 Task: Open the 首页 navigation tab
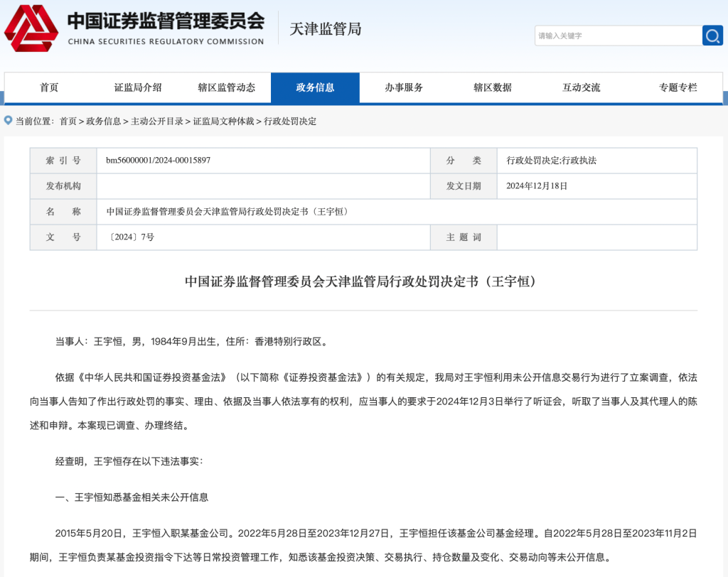[49, 88]
